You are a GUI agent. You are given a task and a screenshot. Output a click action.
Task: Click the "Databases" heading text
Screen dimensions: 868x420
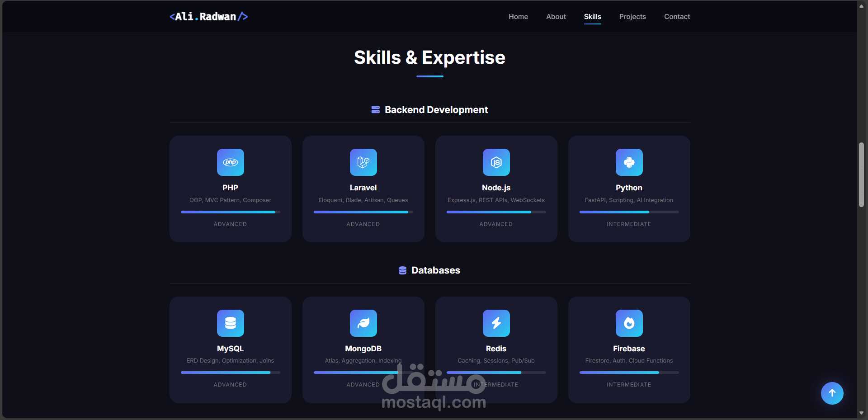(436, 270)
